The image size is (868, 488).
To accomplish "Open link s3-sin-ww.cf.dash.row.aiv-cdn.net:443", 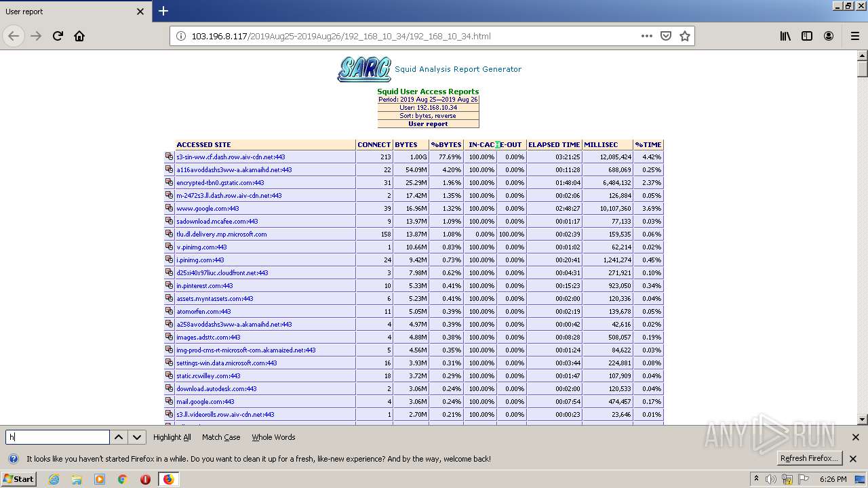I will (x=231, y=157).
